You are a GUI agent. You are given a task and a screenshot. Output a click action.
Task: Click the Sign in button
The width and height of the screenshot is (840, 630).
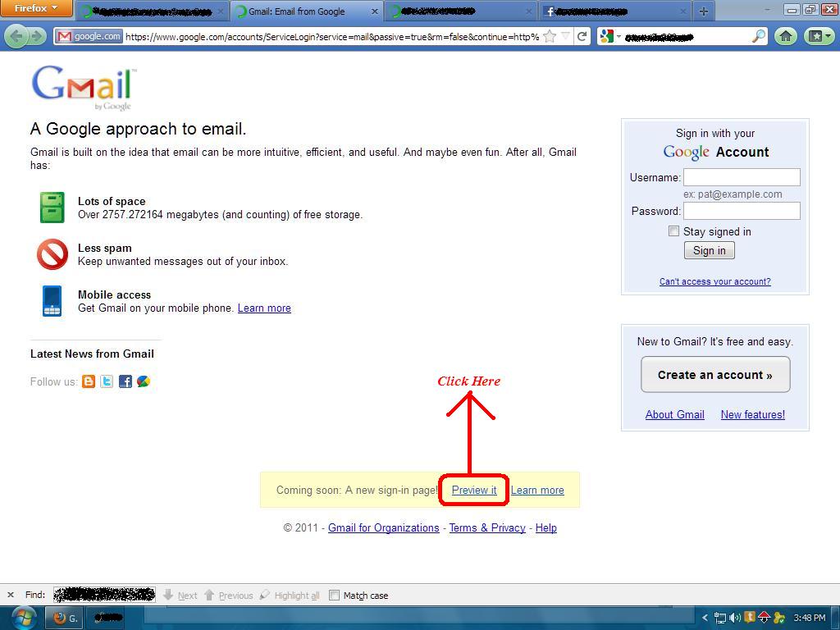[x=710, y=250]
